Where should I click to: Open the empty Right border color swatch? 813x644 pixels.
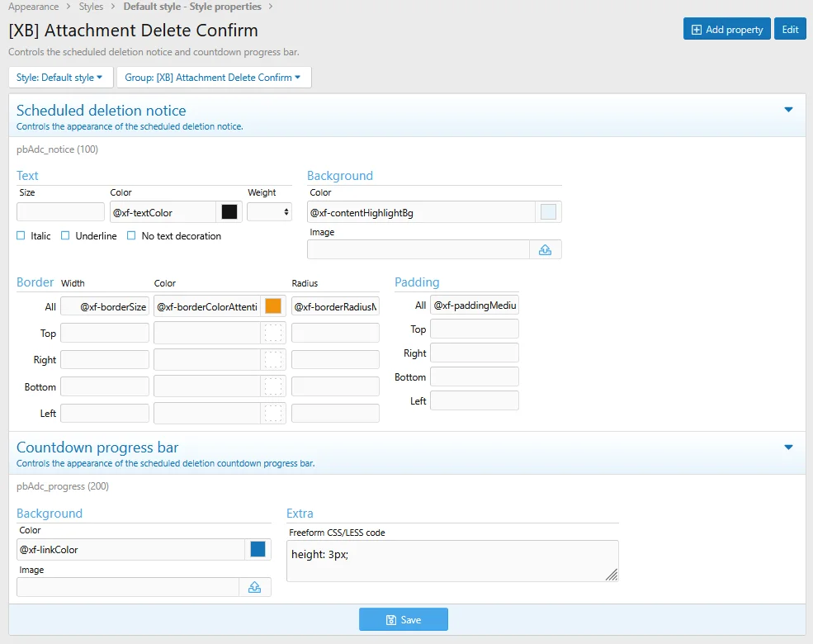(x=273, y=359)
